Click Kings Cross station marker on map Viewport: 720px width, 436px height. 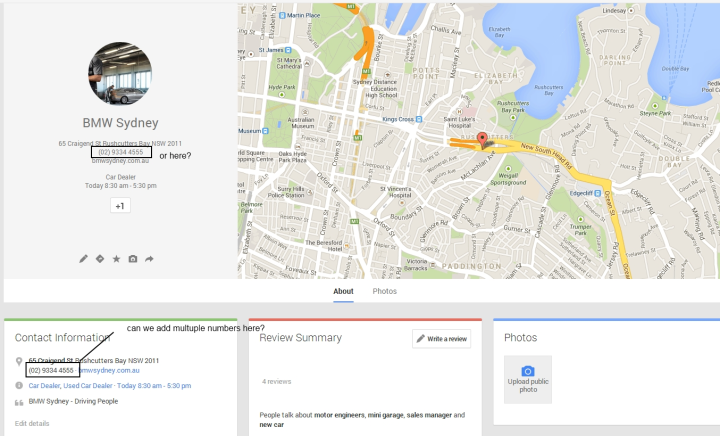(418, 119)
